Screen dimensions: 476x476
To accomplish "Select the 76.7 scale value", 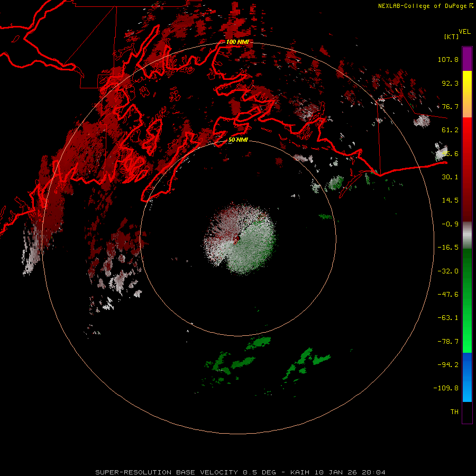I will [x=450, y=106].
